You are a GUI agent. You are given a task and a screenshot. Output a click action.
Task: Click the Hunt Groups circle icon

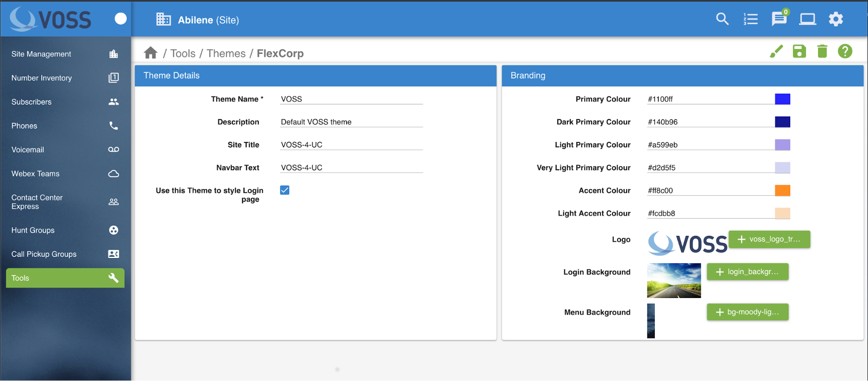click(114, 230)
